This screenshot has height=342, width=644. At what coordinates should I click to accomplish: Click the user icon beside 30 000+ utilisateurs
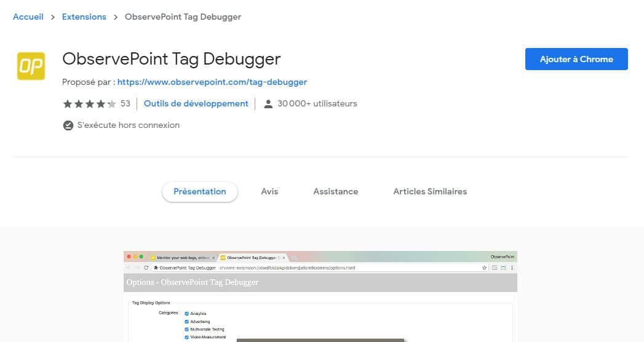click(x=268, y=104)
